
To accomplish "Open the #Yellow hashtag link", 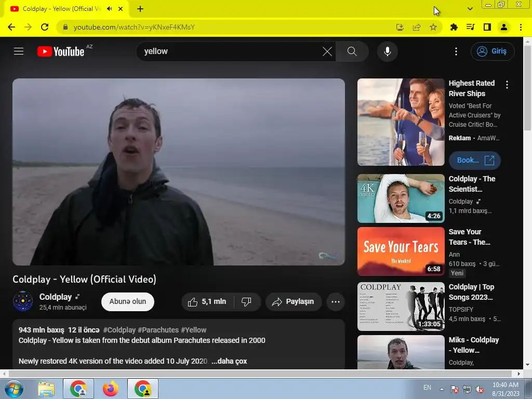I will click(193, 330).
